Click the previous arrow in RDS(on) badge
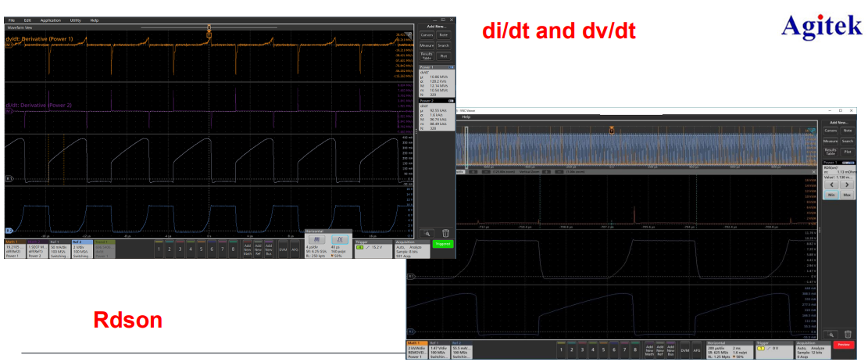 click(831, 185)
